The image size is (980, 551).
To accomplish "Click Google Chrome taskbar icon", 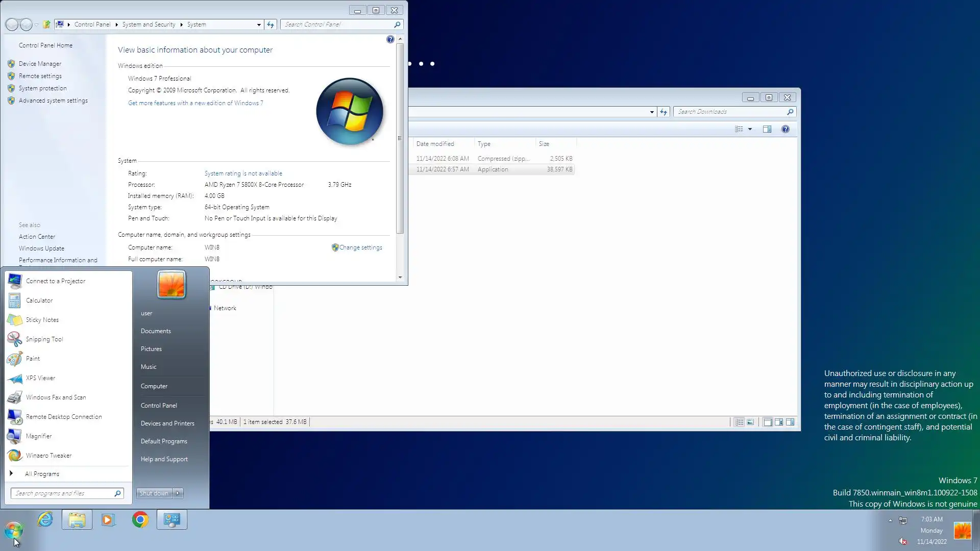I will tap(140, 520).
